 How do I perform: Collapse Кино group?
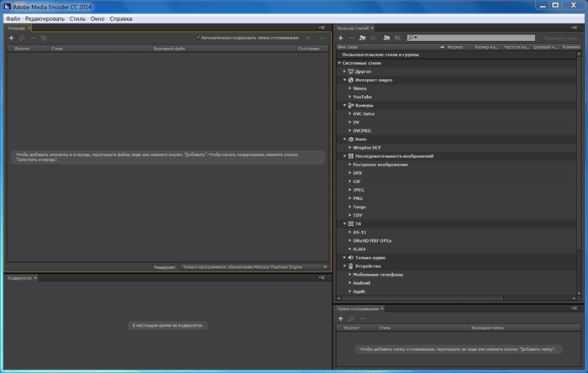344,139
